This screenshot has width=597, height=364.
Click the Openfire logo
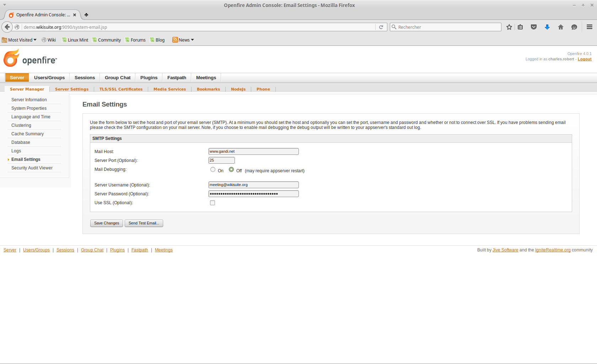(x=30, y=59)
